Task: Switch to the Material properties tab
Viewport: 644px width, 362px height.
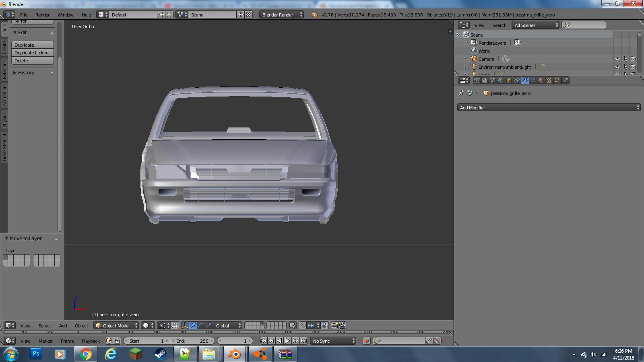Action: (541, 80)
